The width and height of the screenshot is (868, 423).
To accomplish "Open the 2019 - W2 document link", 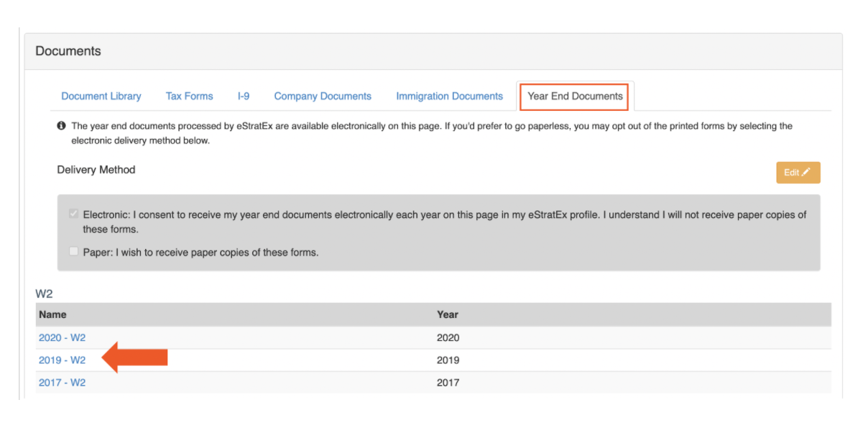I will (x=62, y=360).
